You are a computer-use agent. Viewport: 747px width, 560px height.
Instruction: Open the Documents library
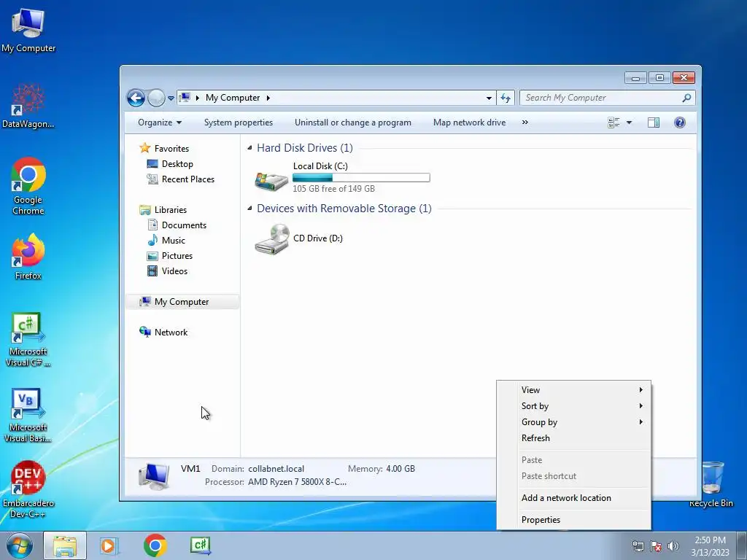(x=177, y=225)
